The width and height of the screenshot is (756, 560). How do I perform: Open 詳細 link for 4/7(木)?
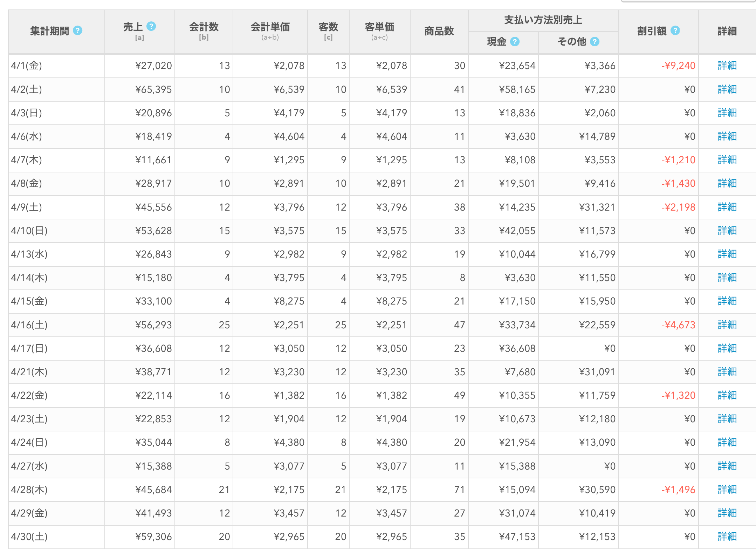tap(727, 160)
